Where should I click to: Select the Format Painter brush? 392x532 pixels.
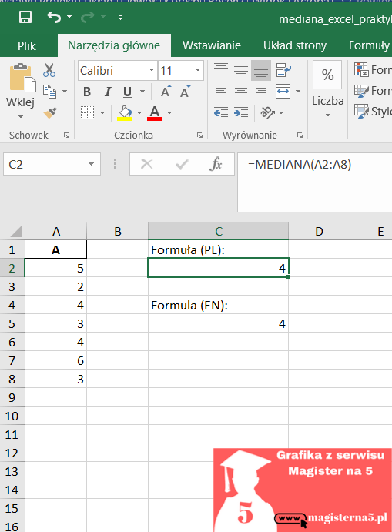pyautogui.click(x=50, y=113)
